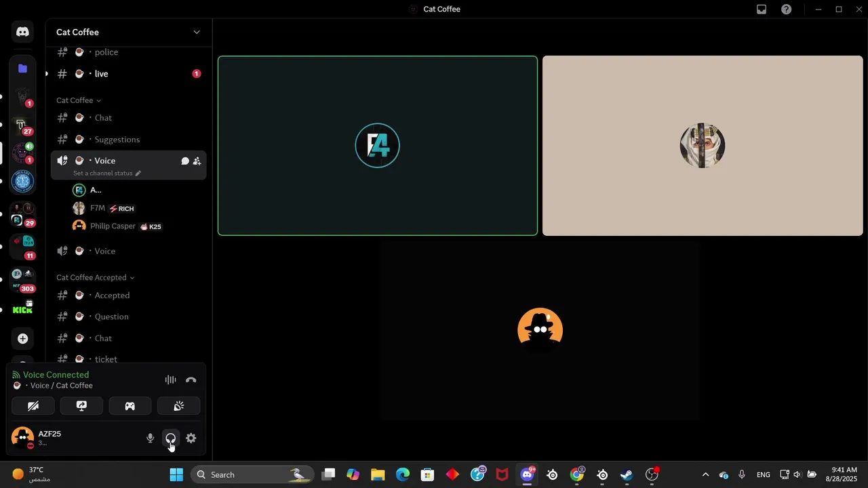868x488 pixels.
Task: Focus the orange hat avatar video tile
Action: click(540, 331)
